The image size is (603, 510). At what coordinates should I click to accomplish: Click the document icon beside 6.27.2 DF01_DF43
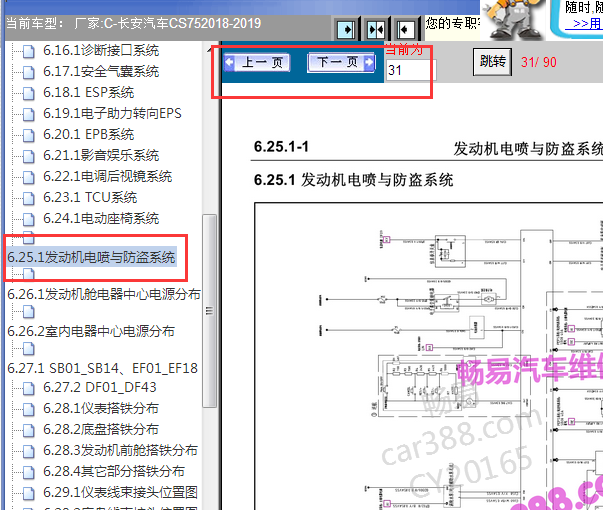(28, 388)
